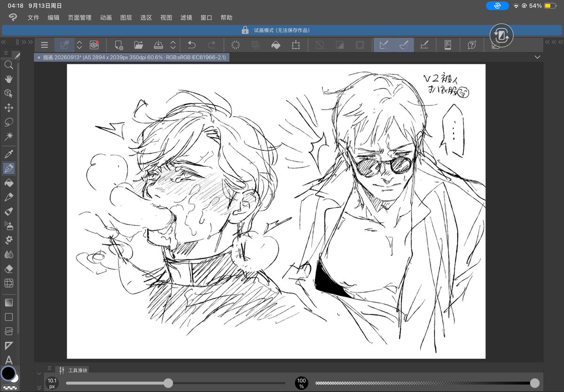Open the hamburger menu in command bar
This screenshot has width=564, height=392.
pyautogui.click(x=44, y=45)
